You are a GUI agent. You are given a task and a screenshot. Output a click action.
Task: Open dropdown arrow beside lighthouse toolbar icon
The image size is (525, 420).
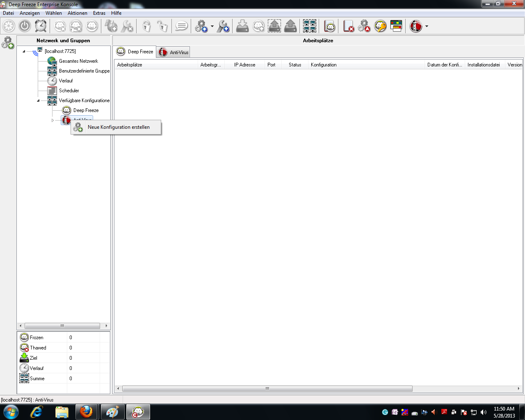pyautogui.click(x=427, y=26)
